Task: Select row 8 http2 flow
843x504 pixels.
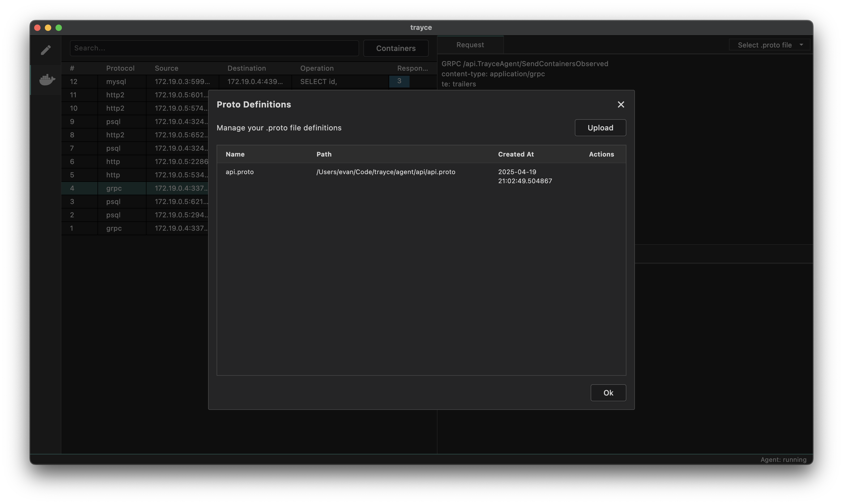Action: tap(134, 135)
